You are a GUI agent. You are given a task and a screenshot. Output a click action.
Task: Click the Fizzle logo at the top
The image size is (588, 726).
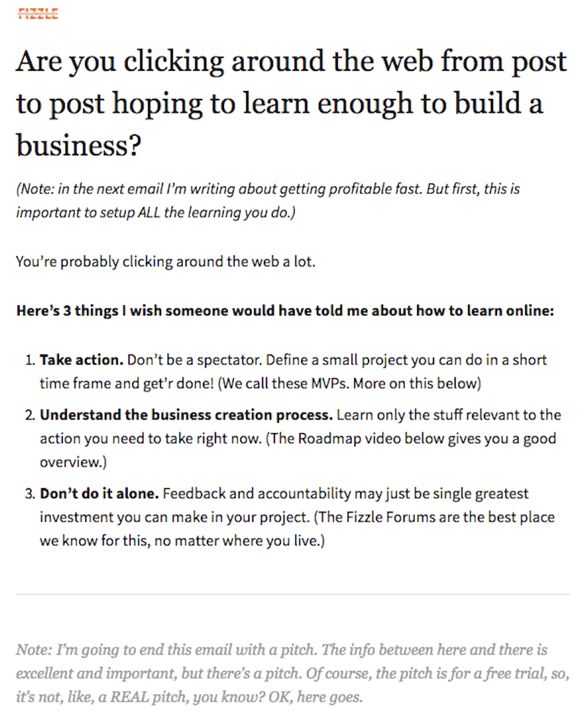pos(39,13)
